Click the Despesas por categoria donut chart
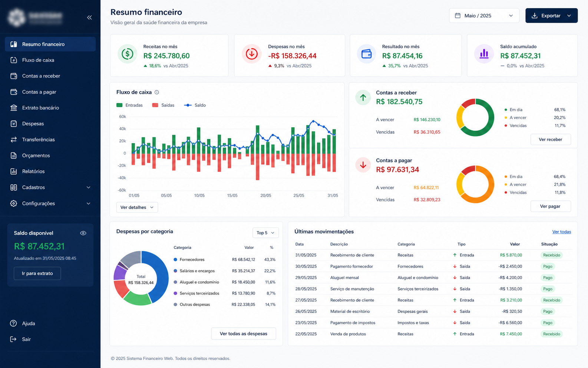The height and width of the screenshot is (368, 588). (x=141, y=278)
